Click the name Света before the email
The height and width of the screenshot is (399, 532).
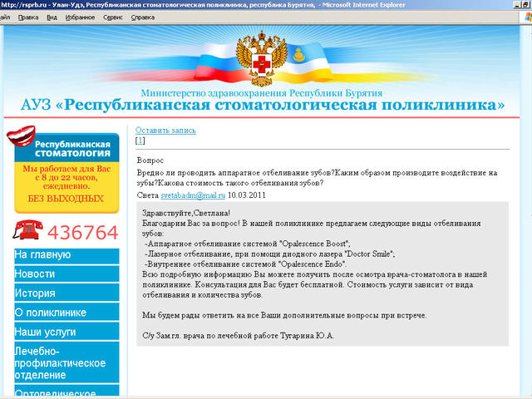(x=148, y=195)
